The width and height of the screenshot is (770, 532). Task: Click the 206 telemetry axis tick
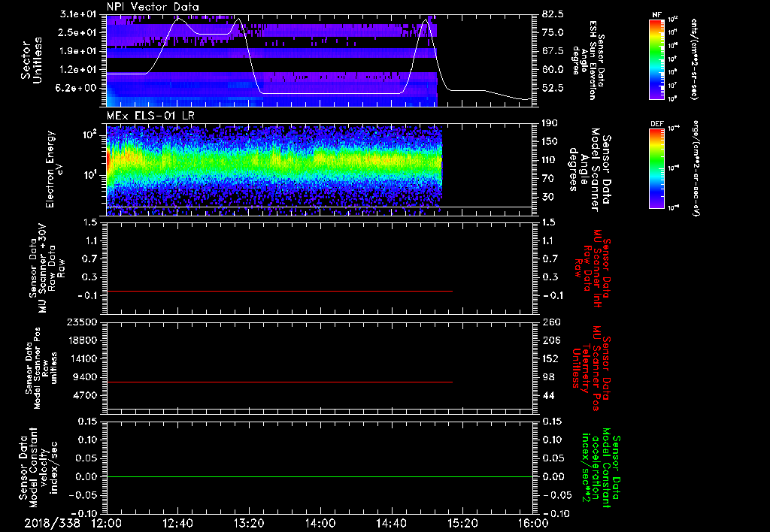click(550, 340)
